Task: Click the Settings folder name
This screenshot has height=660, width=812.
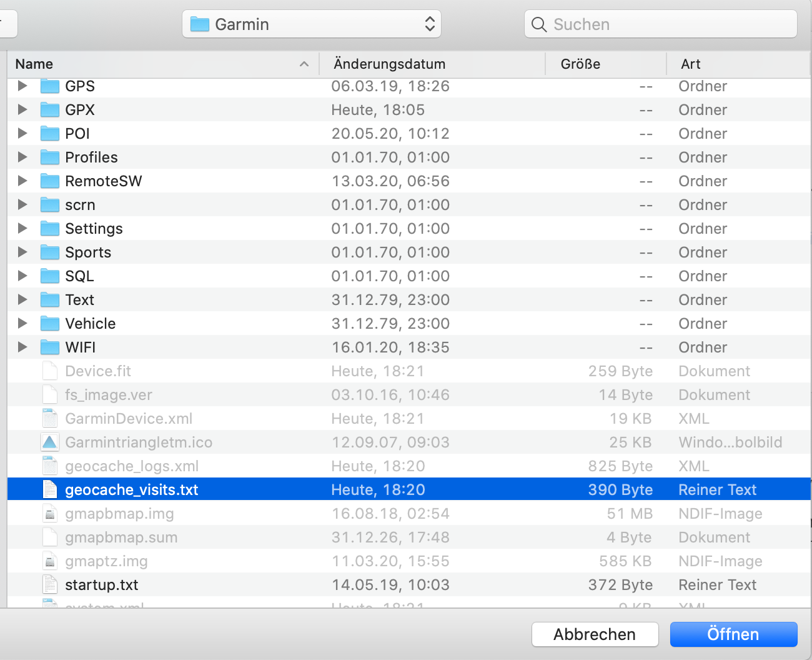Action: pyautogui.click(x=94, y=228)
